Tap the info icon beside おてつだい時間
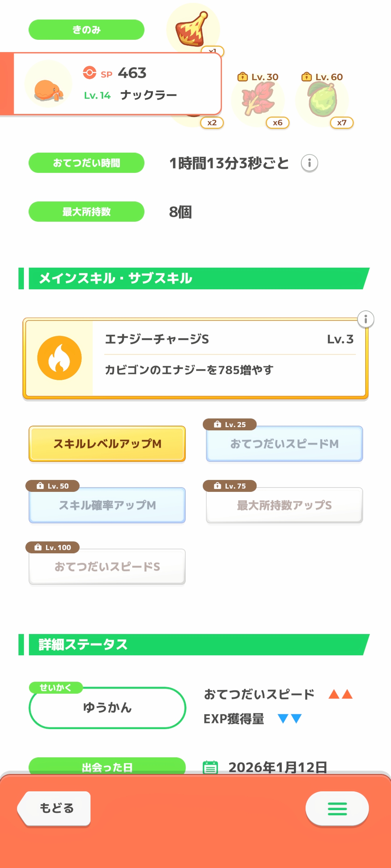This screenshot has width=391, height=868. coord(309,163)
